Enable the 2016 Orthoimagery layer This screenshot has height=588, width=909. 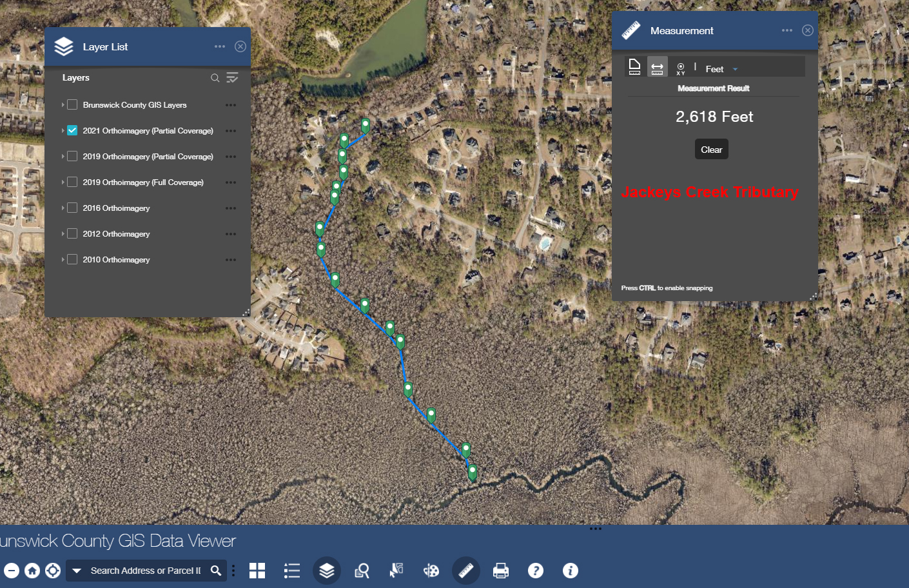pyautogui.click(x=72, y=208)
